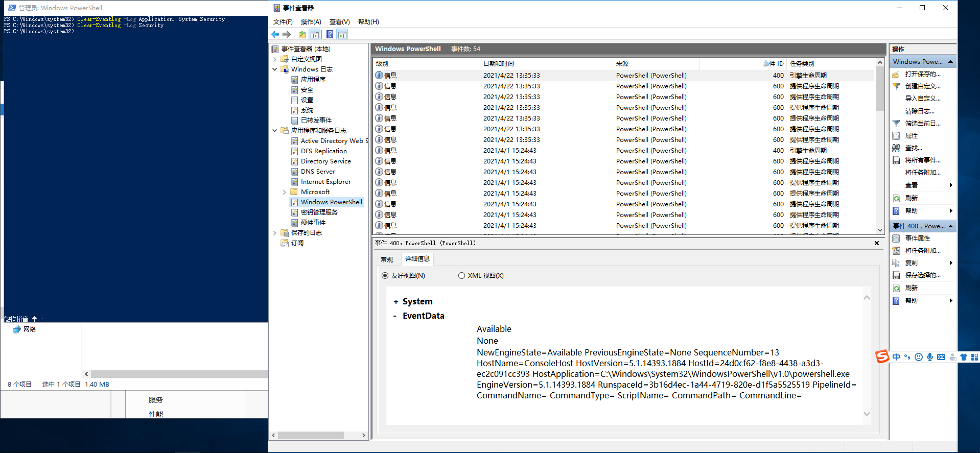Image resolution: width=980 pixels, height=453 pixels.
Task: Expand the 保存的日志 tree node
Action: click(275, 233)
